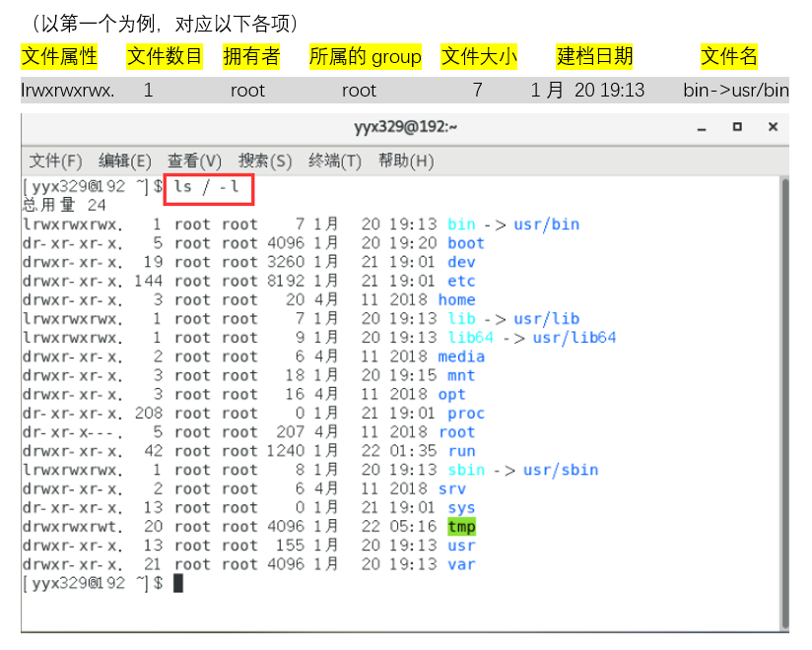
Task: Open the 终端(T) menu
Action: point(334,161)
